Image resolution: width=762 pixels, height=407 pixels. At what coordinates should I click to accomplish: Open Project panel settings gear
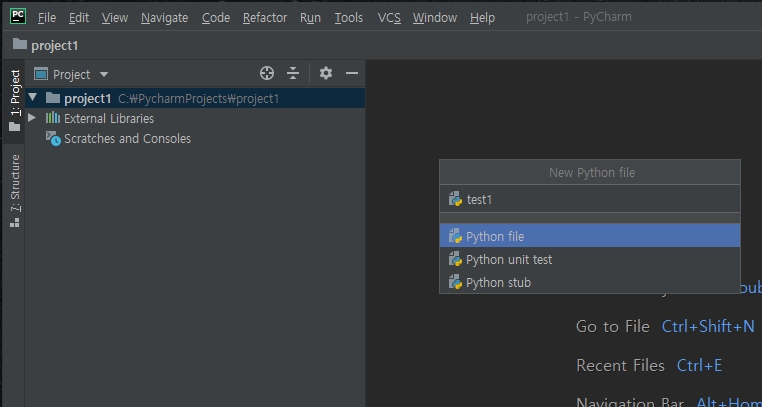pyautogui.click(x=326, y=73)
